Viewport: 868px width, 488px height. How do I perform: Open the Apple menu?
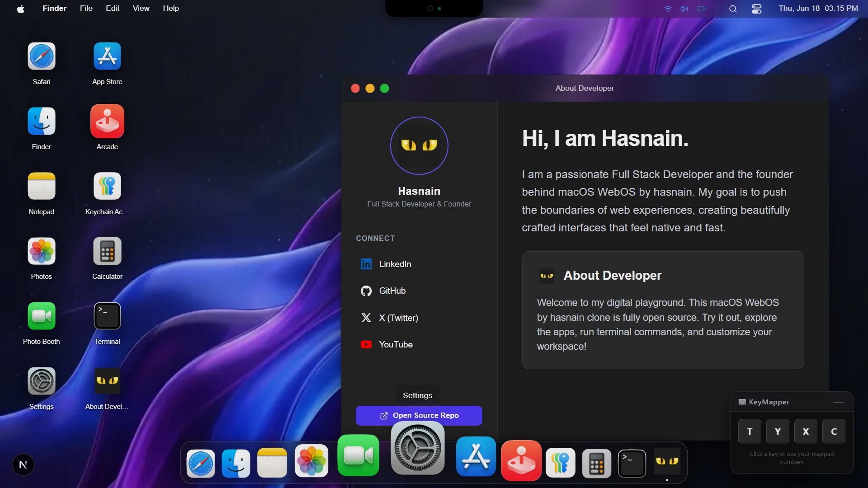click(x=21, y=9)
